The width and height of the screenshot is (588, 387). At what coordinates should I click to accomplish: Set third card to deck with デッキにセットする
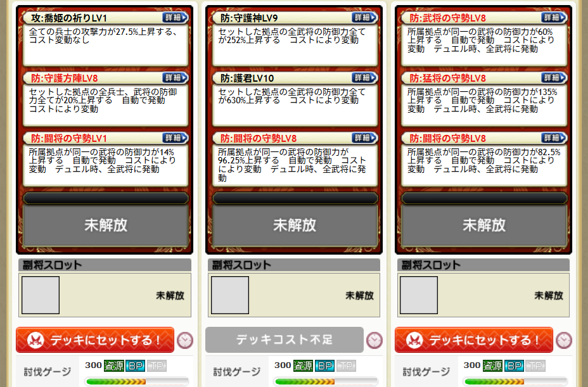(x=473, y=339)
